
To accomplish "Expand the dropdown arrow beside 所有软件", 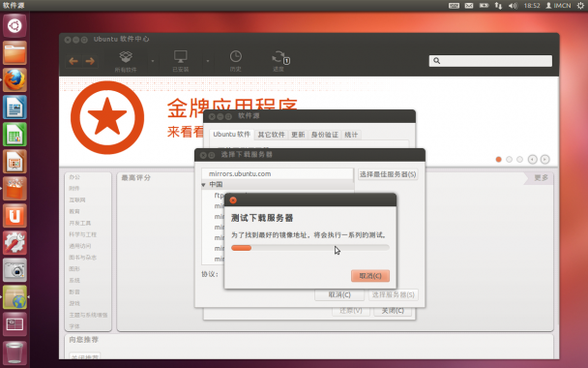I will 153,61.
